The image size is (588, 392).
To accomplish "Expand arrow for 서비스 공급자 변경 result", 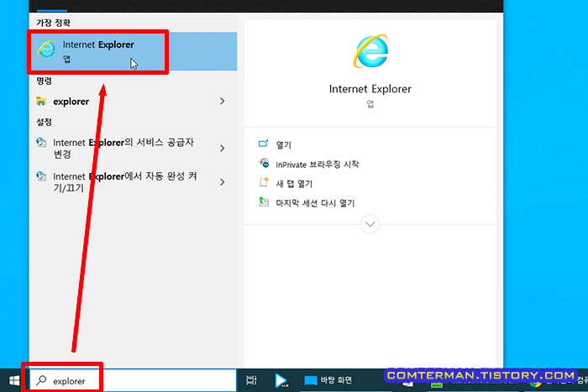I will click(x=223, y=149).
